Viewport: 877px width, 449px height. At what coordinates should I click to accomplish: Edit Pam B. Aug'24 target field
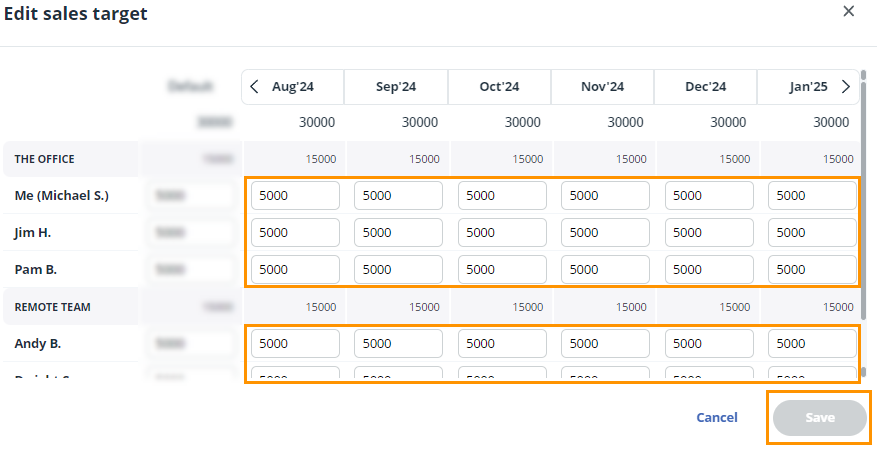point(295,270)
